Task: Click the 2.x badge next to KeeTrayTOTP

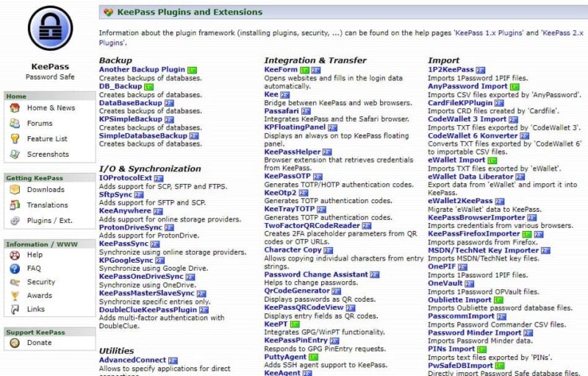Action: click(321, 210)
